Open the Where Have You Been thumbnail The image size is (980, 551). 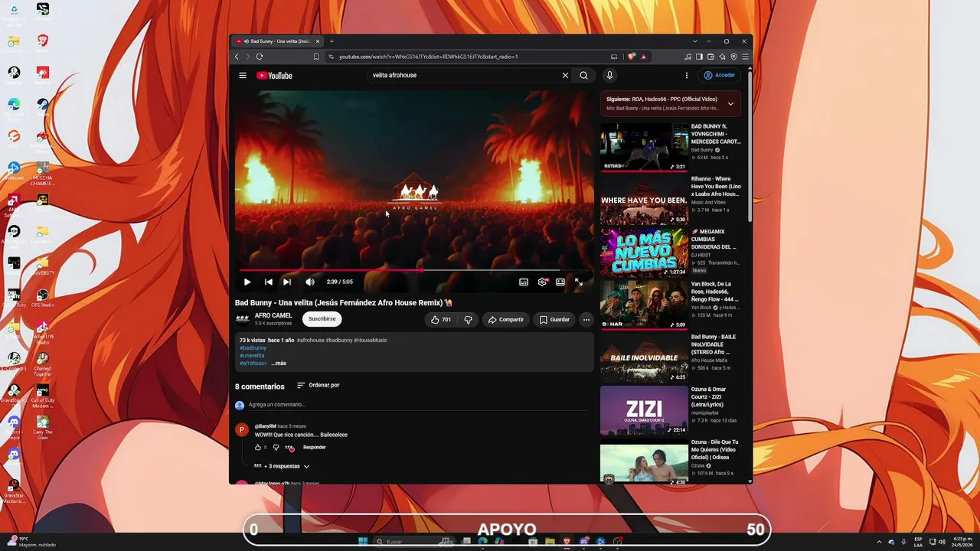click(644, 200)
